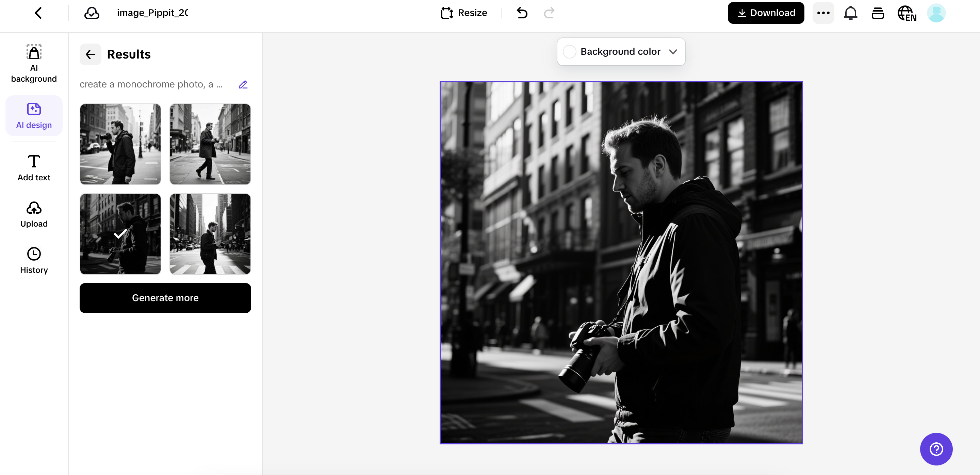The image size is (980, 475).
Task: Change language via globe EN icon
Action: (x=906, y=13)
